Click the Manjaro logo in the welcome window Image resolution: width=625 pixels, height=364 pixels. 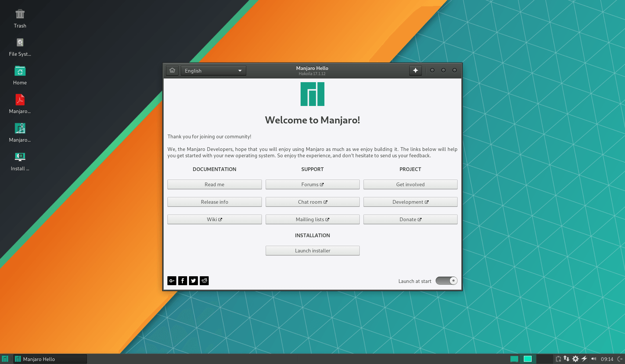(x=312, y=94)
